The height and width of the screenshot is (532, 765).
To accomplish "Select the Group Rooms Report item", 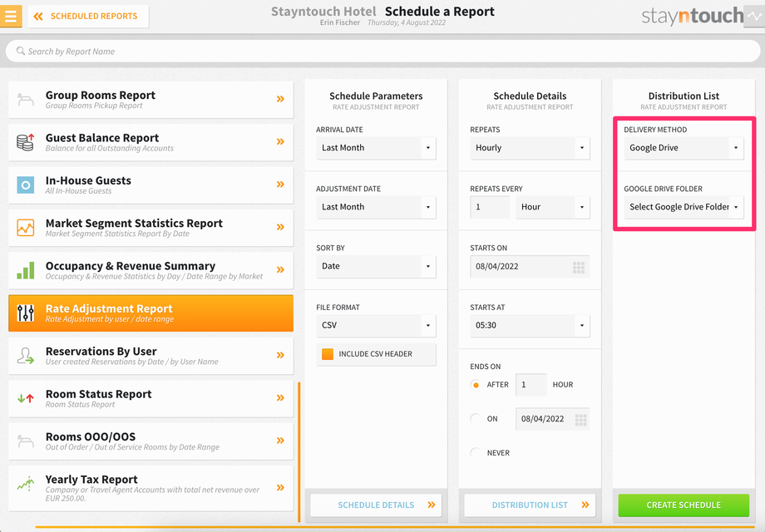I will (x=151, y=100).
